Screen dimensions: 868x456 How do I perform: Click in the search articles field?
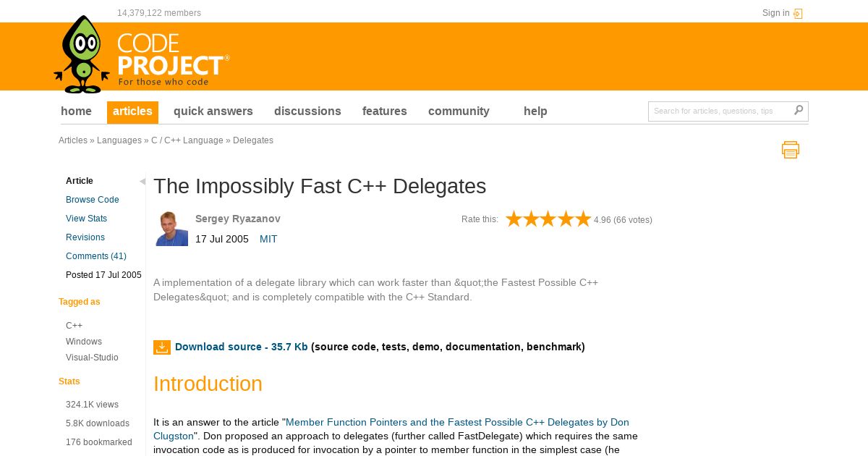point(720,111)
